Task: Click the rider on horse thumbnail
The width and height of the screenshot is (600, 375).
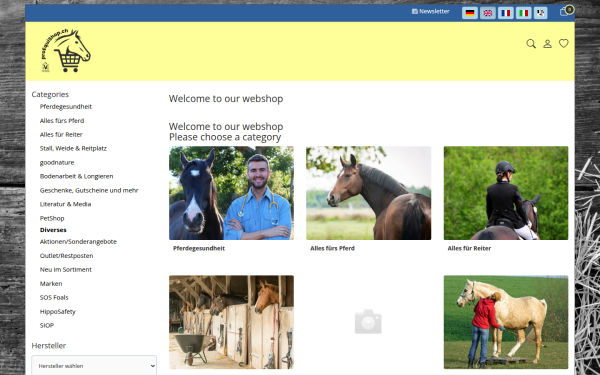Action: point(506,193)
